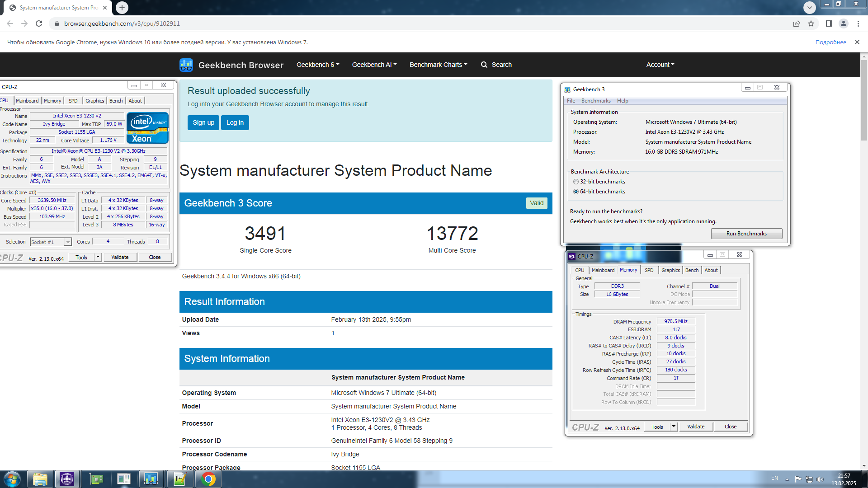Click the Geekbench Browser logo icon
Screen dimensions: 868x488
186,65
